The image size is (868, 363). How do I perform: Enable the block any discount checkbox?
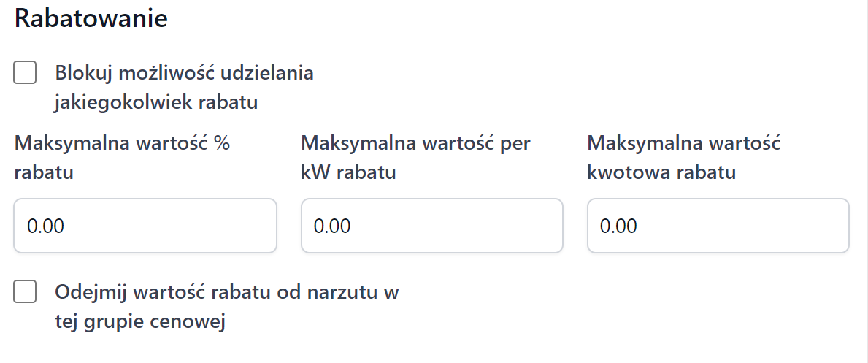pos(26,73)
